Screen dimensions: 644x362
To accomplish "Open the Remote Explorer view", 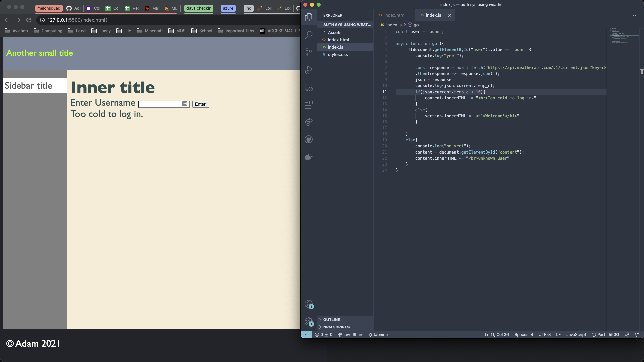I will (308, 87).
